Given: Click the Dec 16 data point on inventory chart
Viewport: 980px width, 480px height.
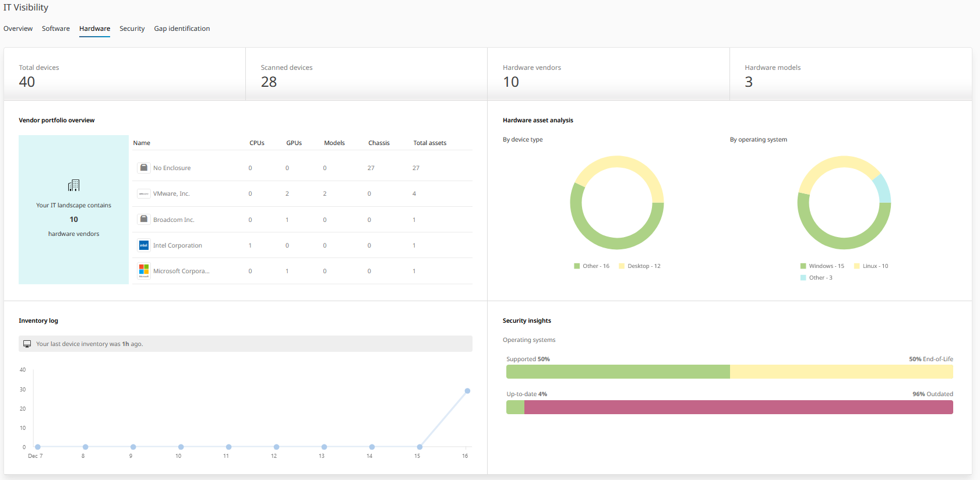Looking at the screenshot, I should click(467, 391).
